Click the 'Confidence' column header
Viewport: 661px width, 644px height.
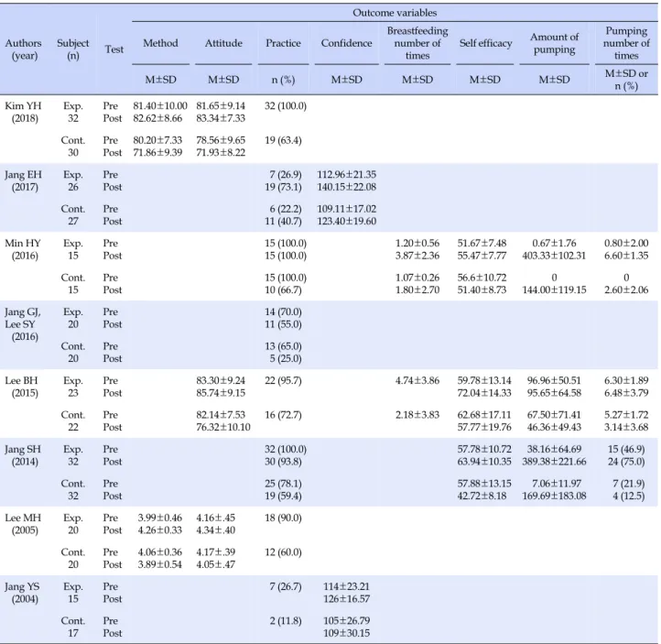click(x=346, y=43)
